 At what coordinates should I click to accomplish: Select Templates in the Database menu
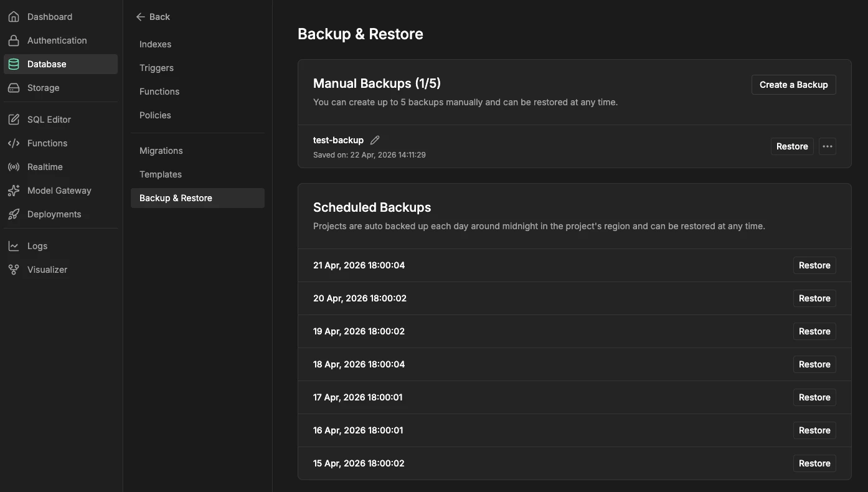pyautogui.click(x=160, y=174)
